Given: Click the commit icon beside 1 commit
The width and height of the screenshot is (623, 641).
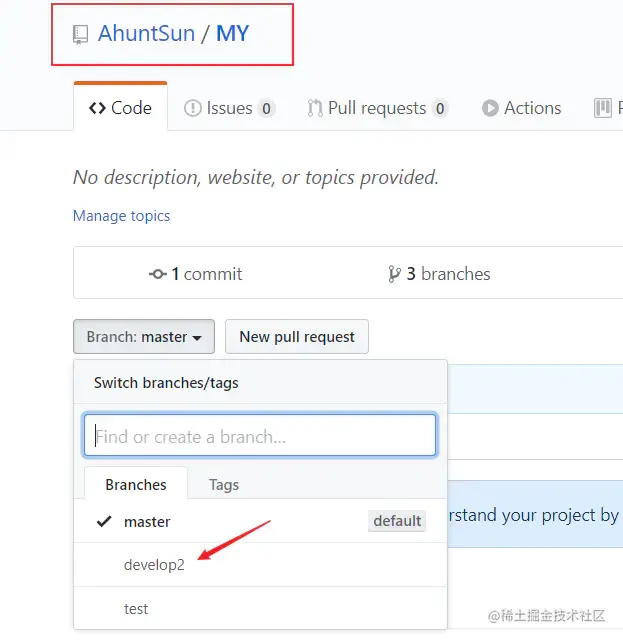Looking at the screenshot, I should (x=158, y=274).
